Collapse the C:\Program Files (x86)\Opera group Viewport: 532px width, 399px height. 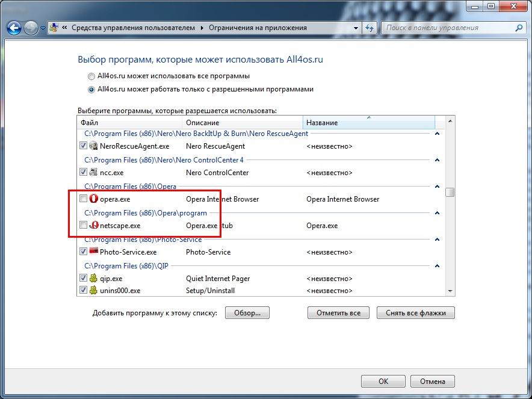437,187
